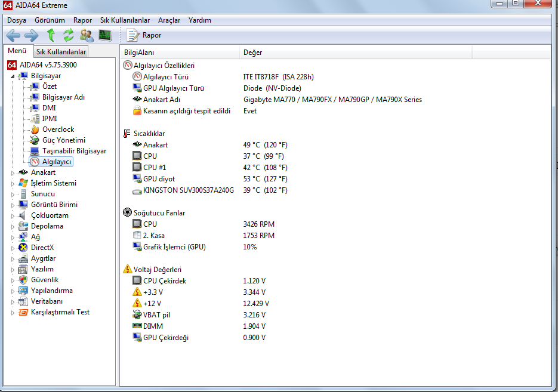This screenshot has height=392, width=558.
Task: Click the Kasanın açıldığı padlock icon
Action: (x=137, y=110)
